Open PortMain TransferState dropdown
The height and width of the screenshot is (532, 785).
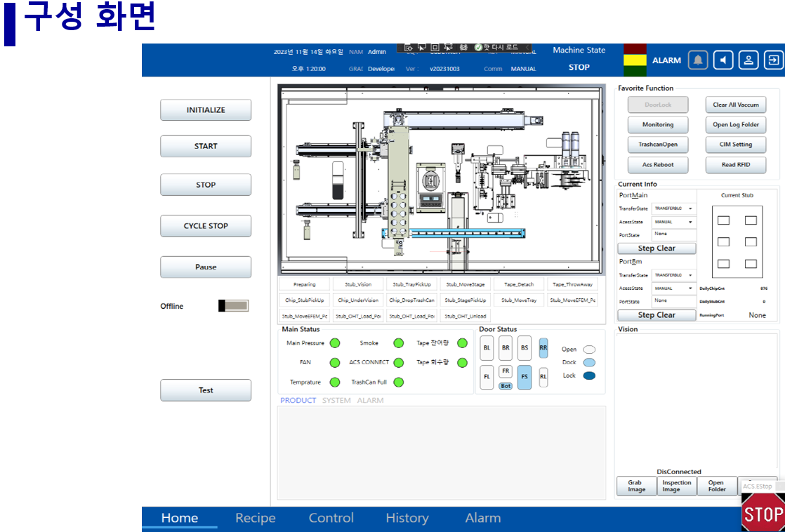673,208
